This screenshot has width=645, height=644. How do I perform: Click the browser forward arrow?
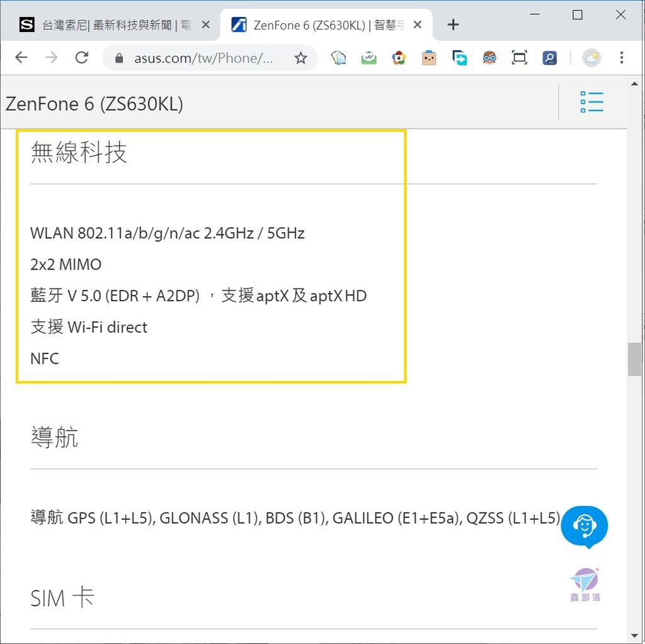(x=52, y=57)
